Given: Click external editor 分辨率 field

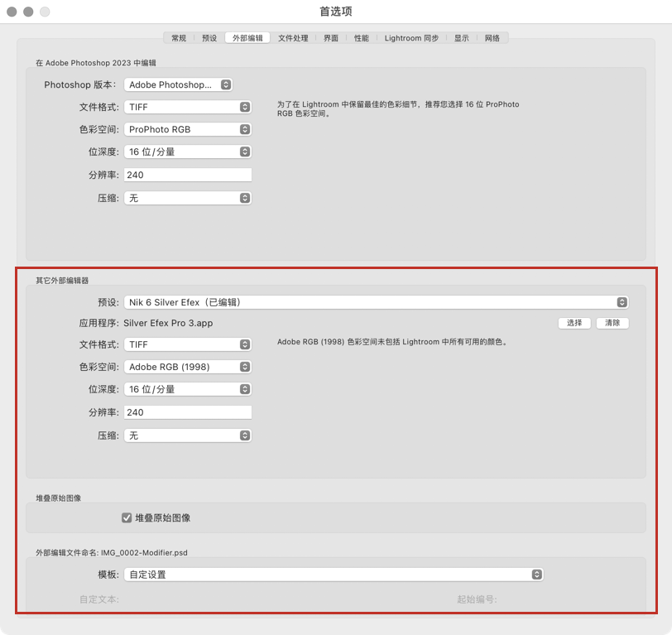Looking at the screenshot, I should tap(188, 412).
